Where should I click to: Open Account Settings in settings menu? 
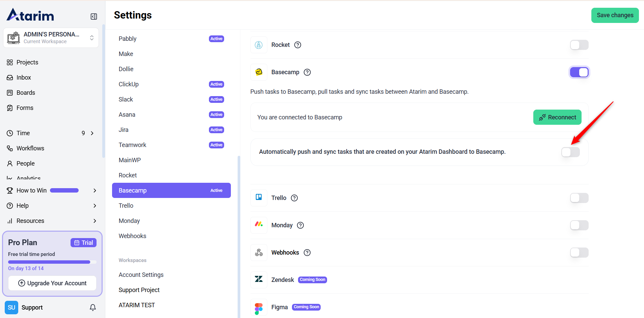(141, 275)
